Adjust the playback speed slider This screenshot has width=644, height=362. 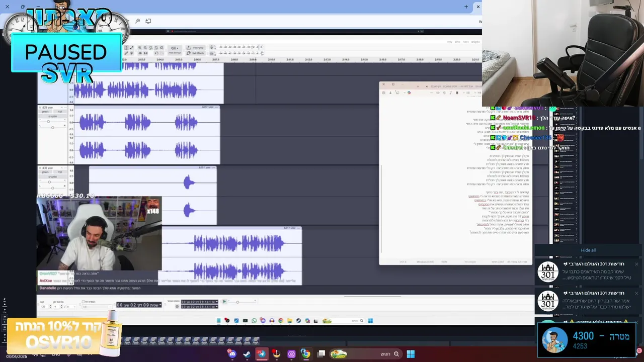pos(237,302)
